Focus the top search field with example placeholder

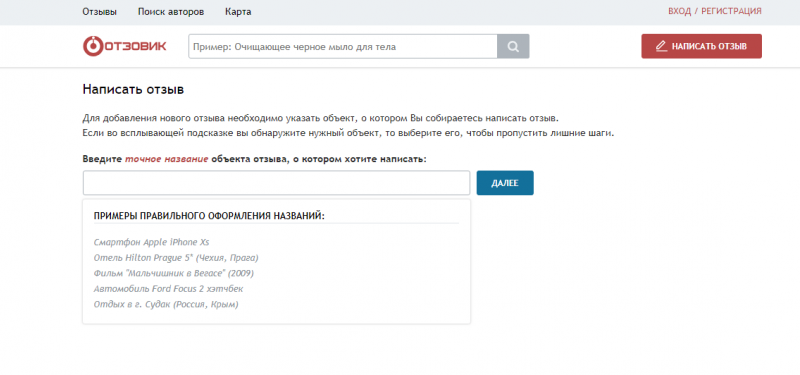343,46
